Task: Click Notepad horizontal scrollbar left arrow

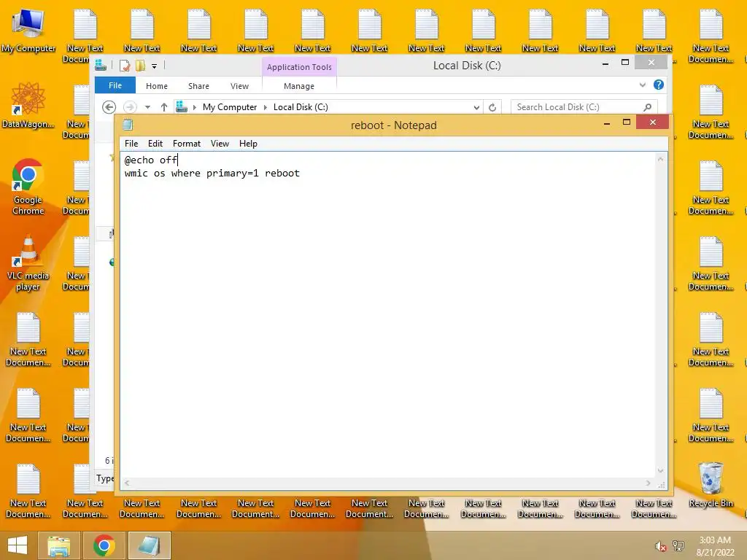Action: click(127, 483)
